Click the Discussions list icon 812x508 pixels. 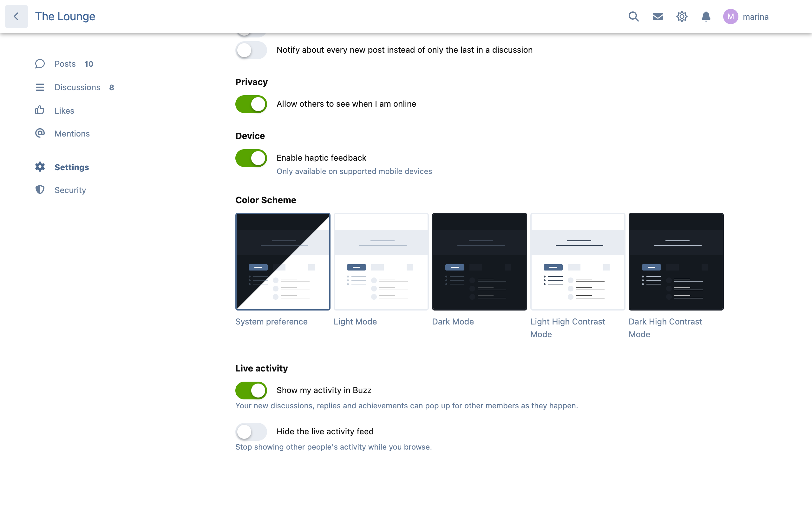(x=40, y=87)
